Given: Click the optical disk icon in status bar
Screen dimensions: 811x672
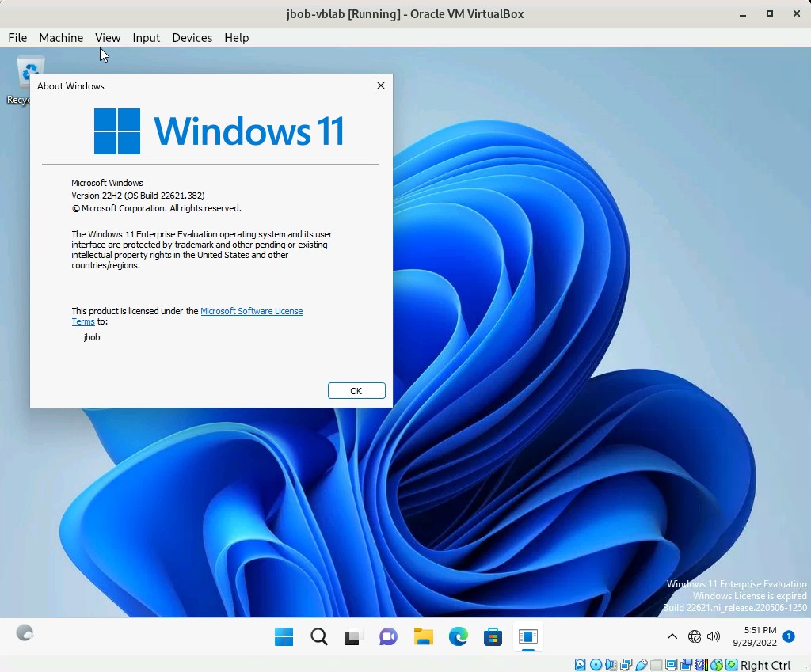Looking at the screenshot, I should tap(596, 665).
